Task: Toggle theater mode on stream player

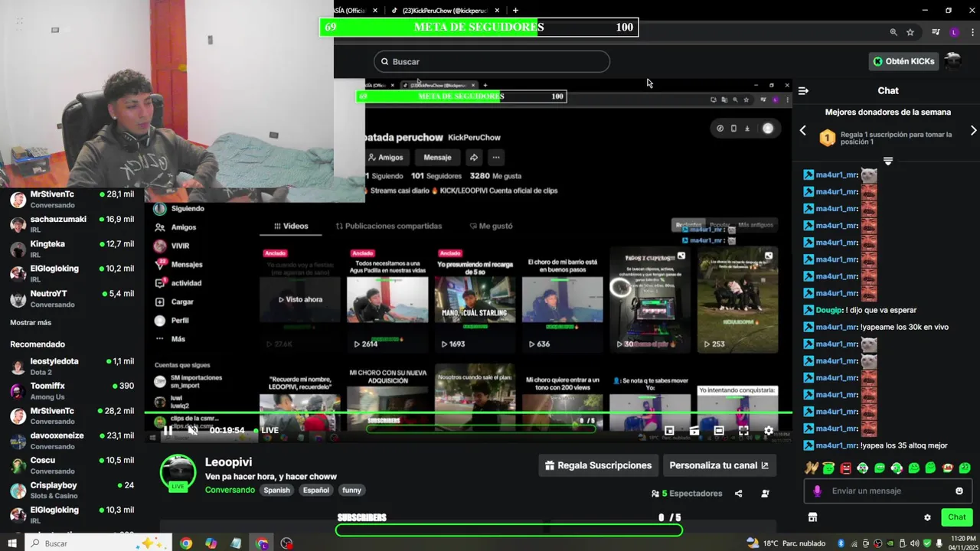Action: [719, 431]
